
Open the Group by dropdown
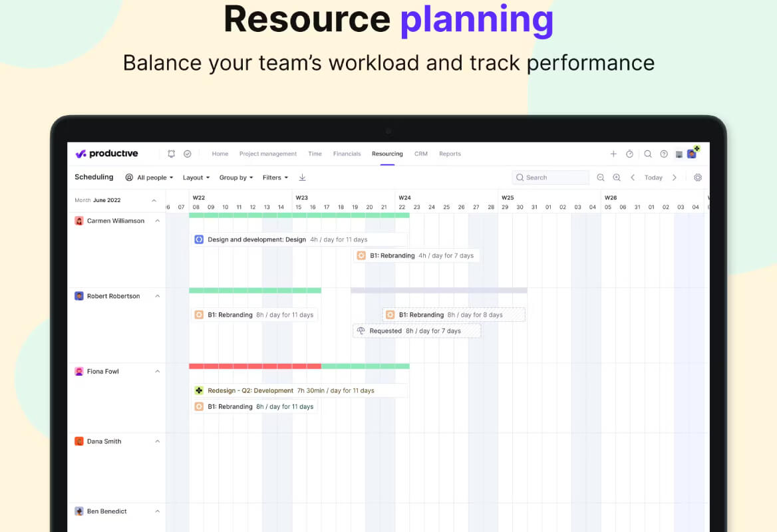click(x=236, y=178)
